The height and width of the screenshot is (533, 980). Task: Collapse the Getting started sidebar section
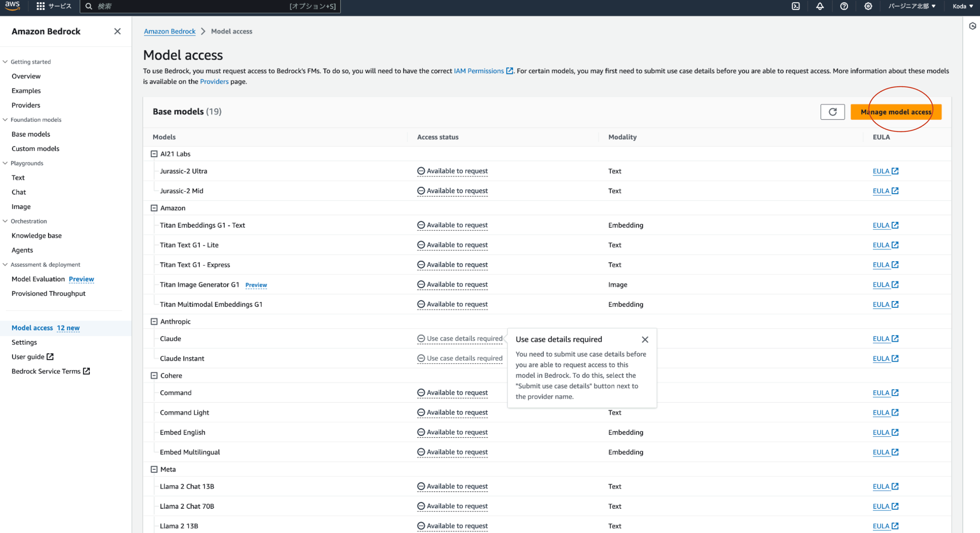coord(5,62)
